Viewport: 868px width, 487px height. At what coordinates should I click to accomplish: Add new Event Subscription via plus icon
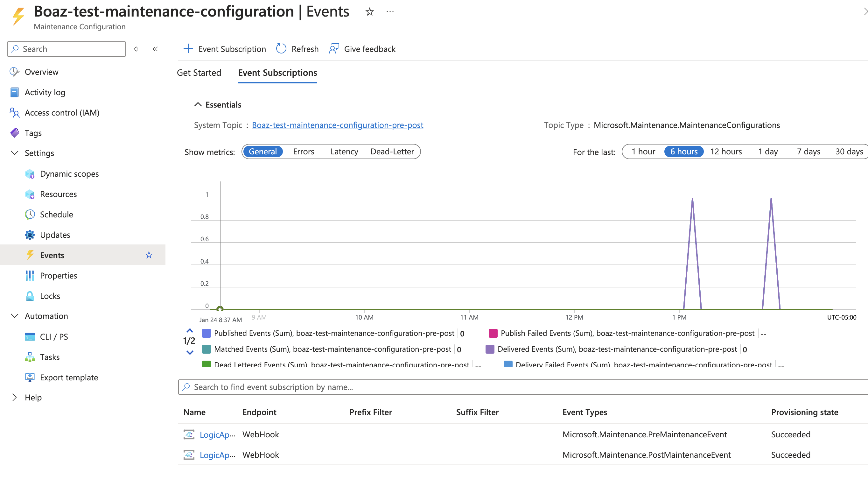(188, 49)
